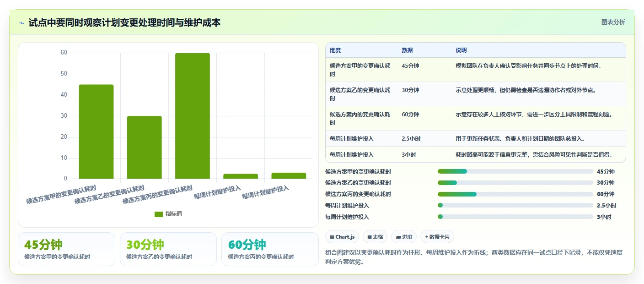Select the Chart.js chip
Screen dimensions: 644x284
tap(342, 237)
